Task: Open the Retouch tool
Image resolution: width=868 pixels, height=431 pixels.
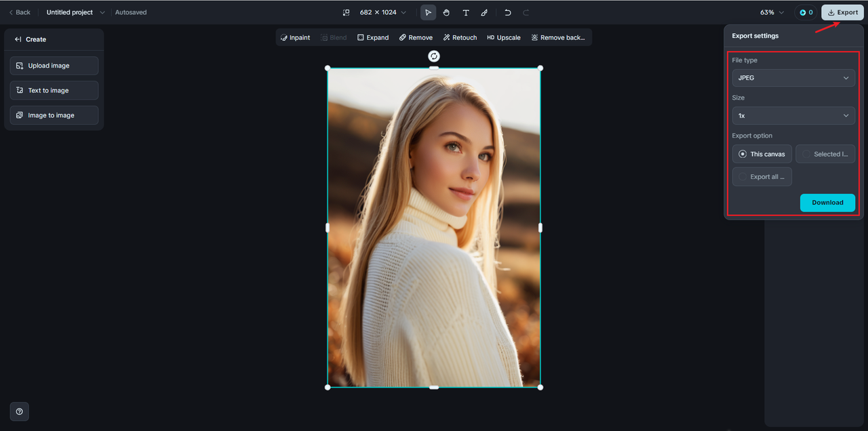Action: (460, 37)
